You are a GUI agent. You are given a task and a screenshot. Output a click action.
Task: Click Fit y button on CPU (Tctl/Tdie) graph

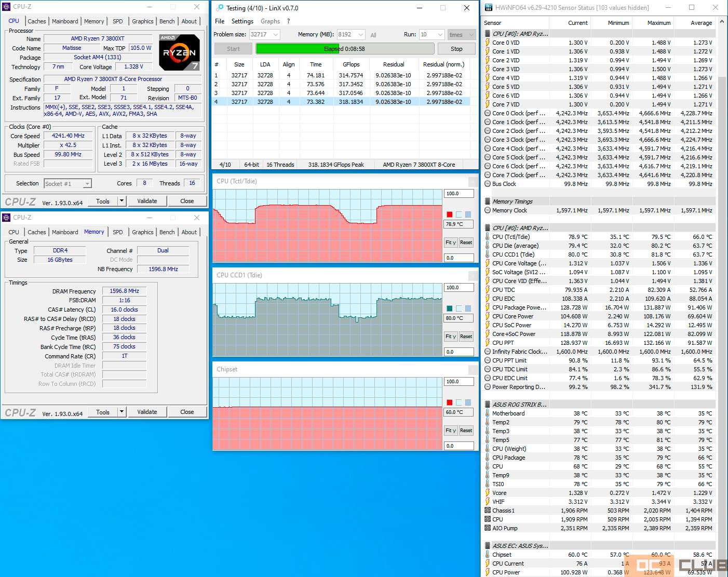pos(450,243)
